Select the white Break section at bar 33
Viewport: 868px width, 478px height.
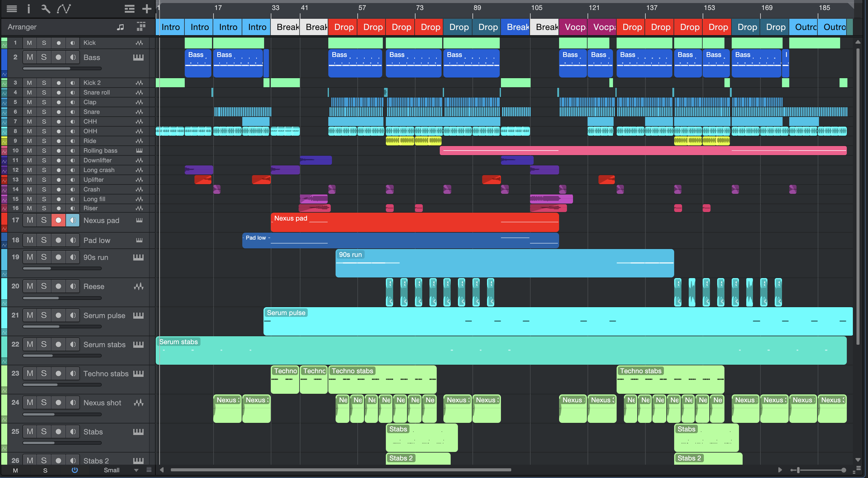point(285,27)
